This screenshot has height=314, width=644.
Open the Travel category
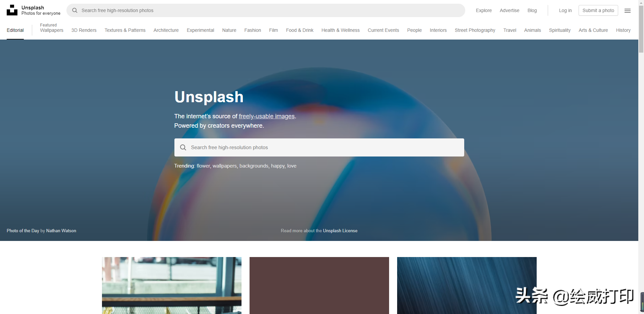pyautogui.click(x=509, y=30)
